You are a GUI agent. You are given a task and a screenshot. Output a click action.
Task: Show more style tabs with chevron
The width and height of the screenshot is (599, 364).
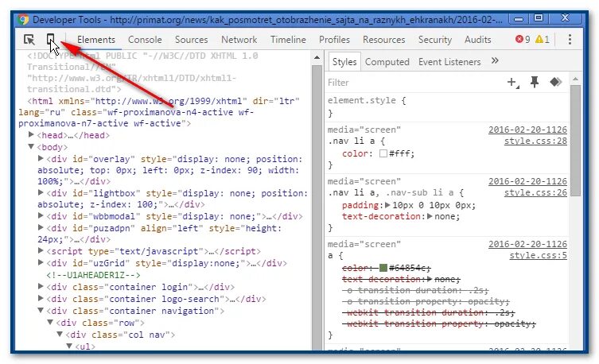(x=495, y=60)
